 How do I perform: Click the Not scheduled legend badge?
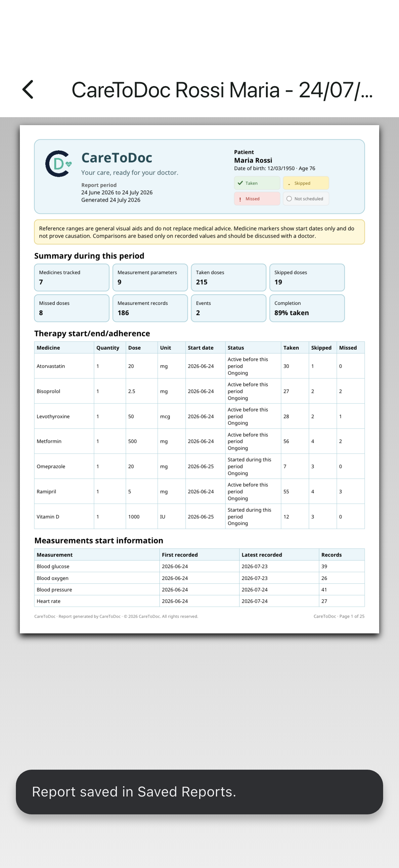pyautogui.click(x=306, y=199)
